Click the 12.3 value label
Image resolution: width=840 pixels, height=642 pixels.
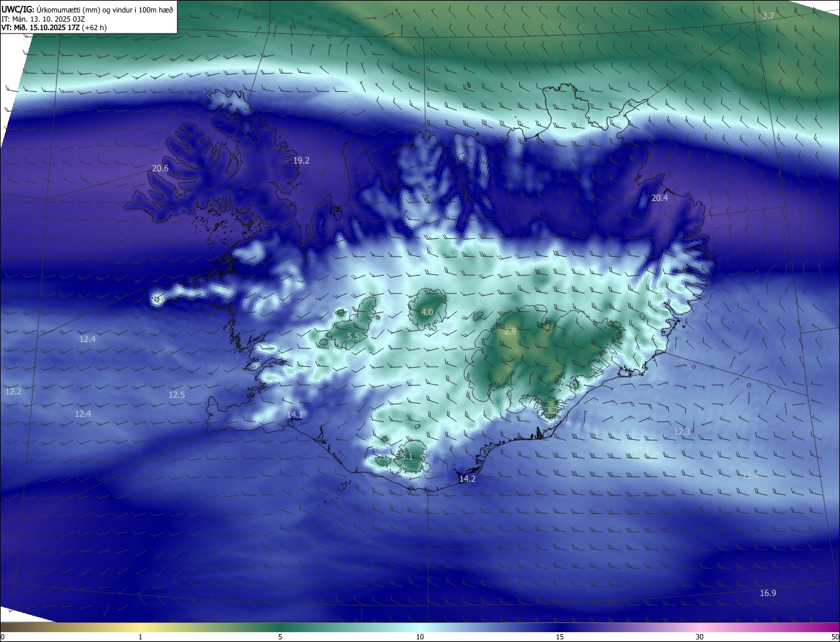[682, 431]
